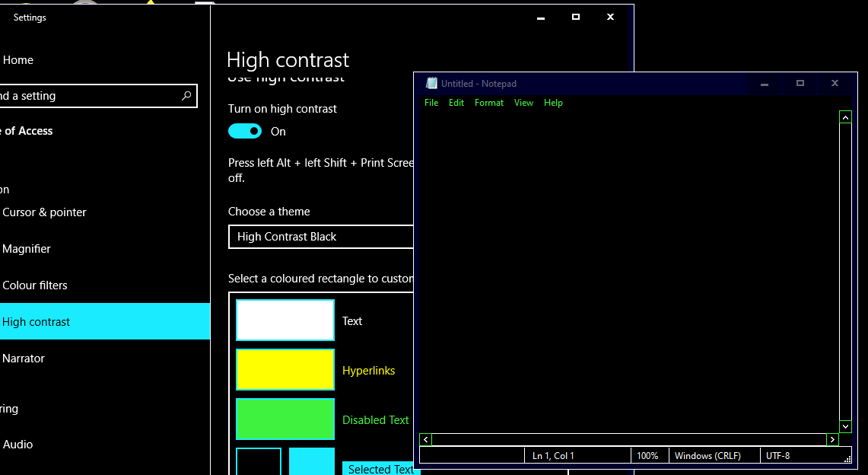The width and height of the screenshot is (868, 475).
Task: Turn off the high contrast toggle
Action: (x=245, y=132)
